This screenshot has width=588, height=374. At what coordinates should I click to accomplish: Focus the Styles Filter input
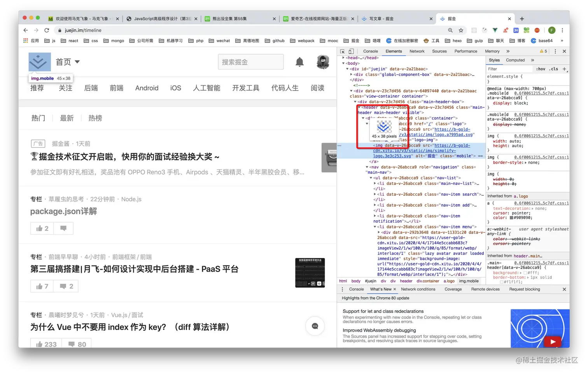(509, 69)
